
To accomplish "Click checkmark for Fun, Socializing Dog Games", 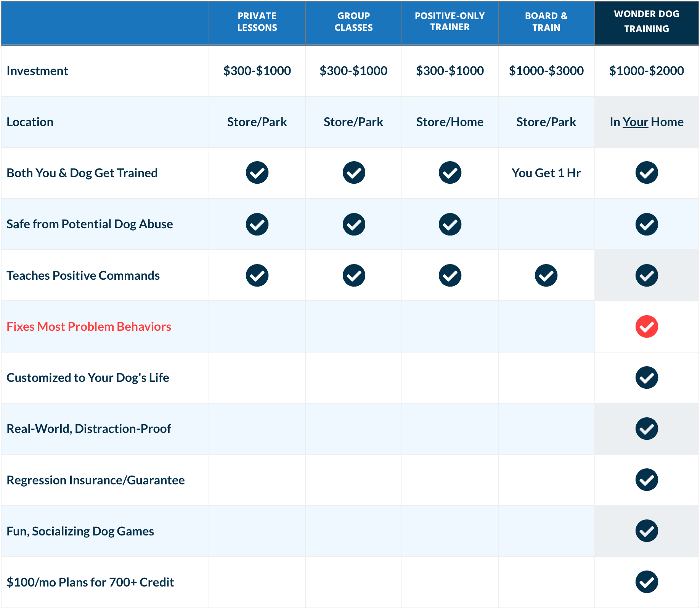I will 647,530.
